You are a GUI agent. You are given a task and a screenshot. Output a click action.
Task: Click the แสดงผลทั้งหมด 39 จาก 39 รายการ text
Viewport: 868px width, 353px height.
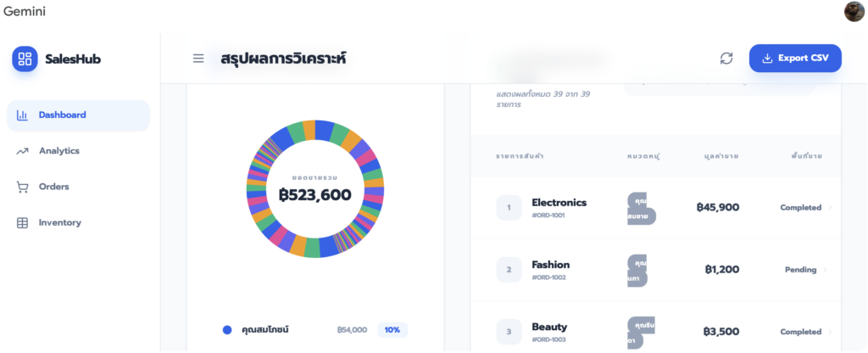pyautogui.click(x=543, y=99)
